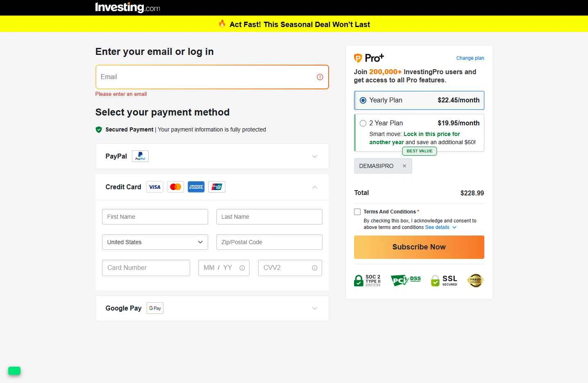Click the Google Pay logo icon

pyautogui.click(x=155, y=308)
